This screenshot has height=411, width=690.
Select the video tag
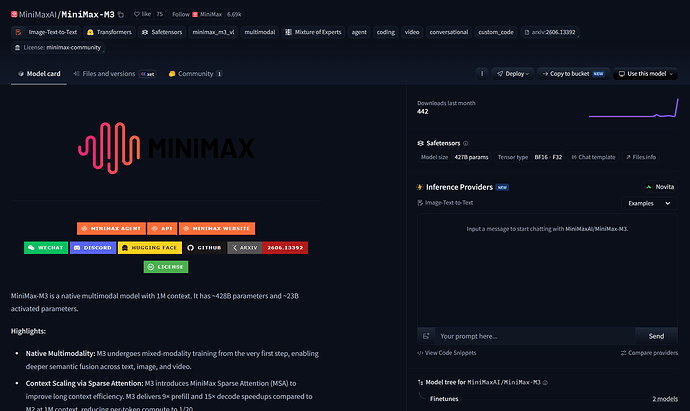[x=412, y=32]
